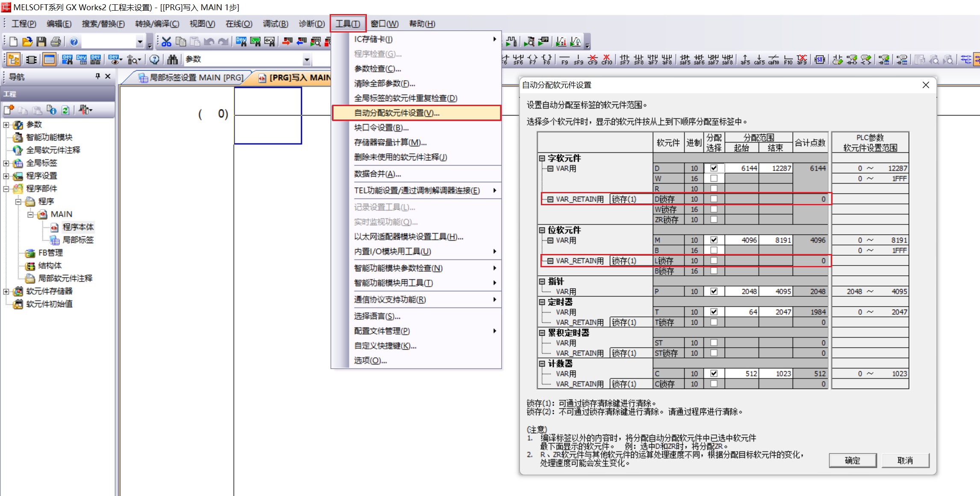The width and height of the screenshot is (980, 496).
Task: Click the 取消 button
Action: (905, 460)
